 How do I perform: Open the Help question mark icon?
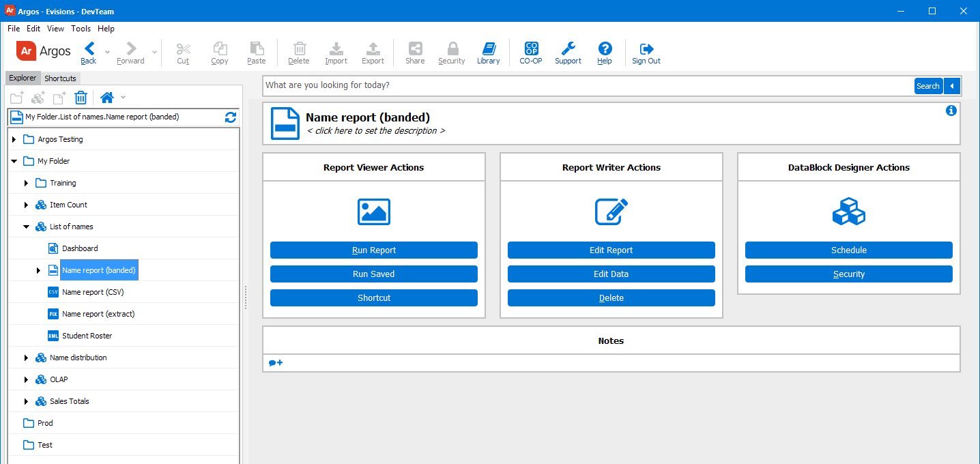click(605, 48)
